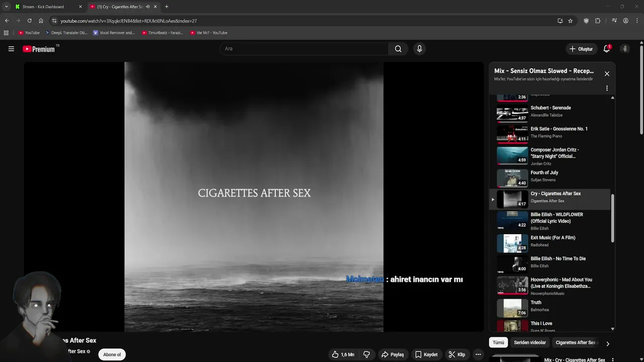The image size is (644, 362).
Task: Open options for Mix - Cry recommendation
Action: tap(612, 360)
